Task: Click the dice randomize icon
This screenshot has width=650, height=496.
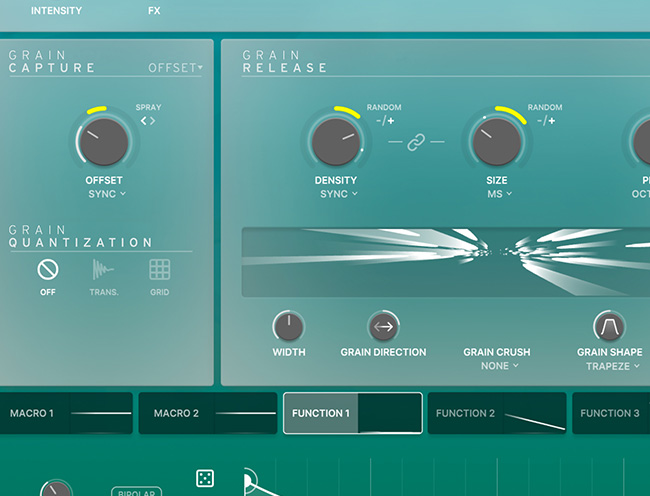Action: tap(204, 479)
